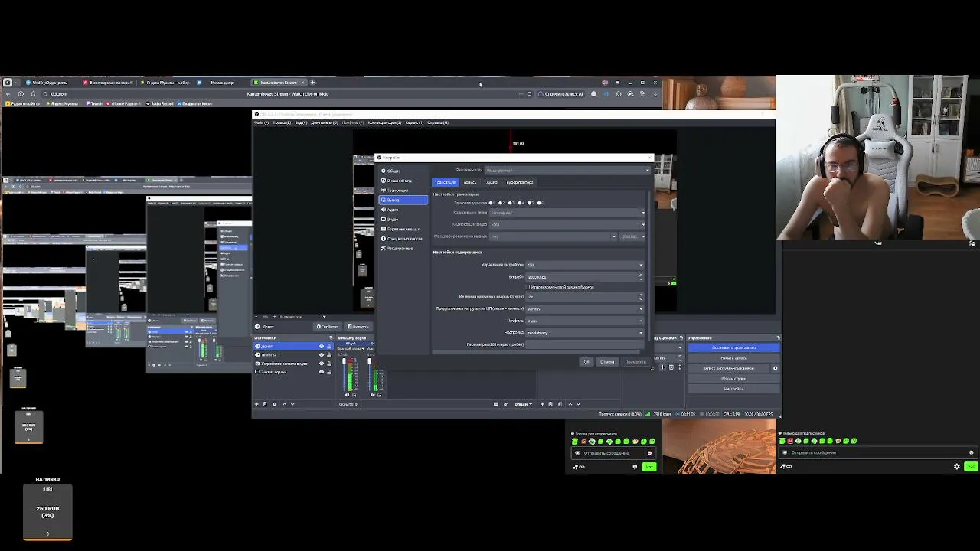Image resolution: width=980 pixels, height=551 pixels.
Task: Open the Режим вывода dropdown
Action: [x=567, y=170]
